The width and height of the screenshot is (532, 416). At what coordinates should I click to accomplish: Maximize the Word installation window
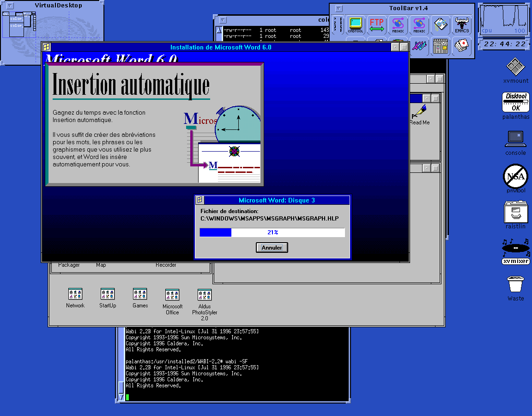point(404,47)
